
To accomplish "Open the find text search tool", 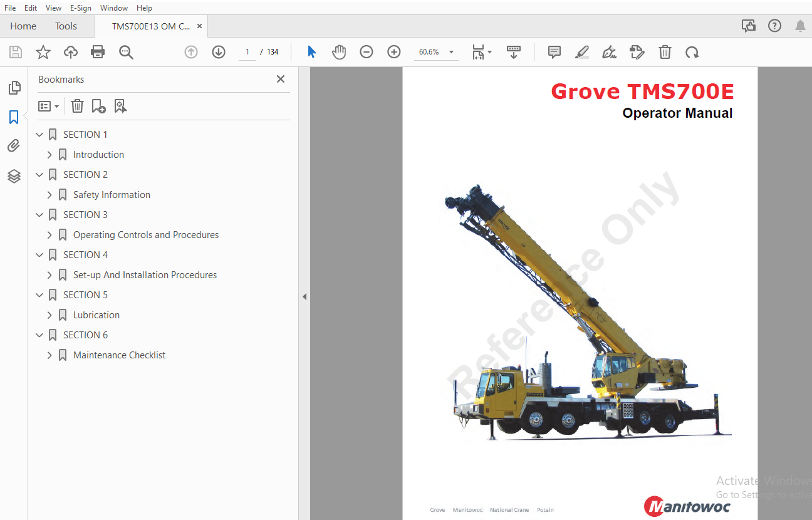I will point(126,52).
